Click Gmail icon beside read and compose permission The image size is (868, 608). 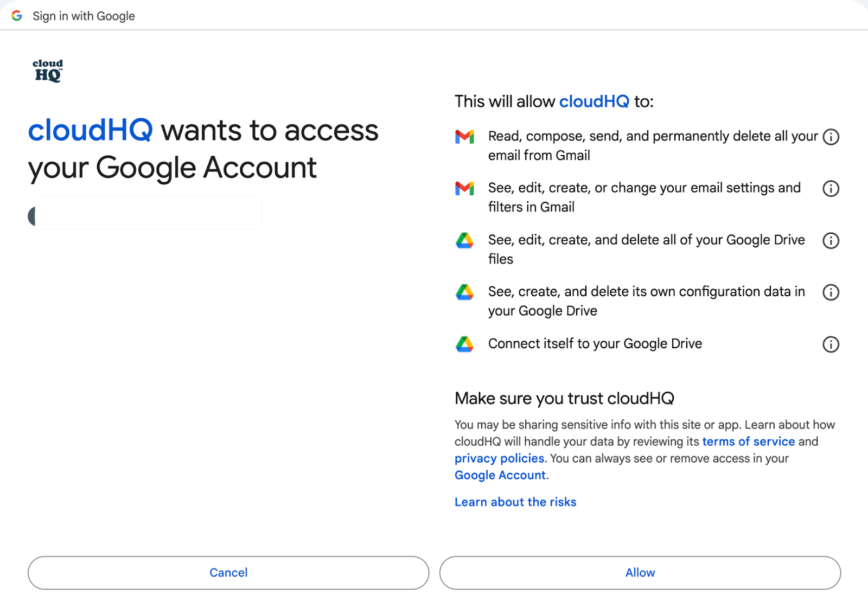[x=464, y=137]
